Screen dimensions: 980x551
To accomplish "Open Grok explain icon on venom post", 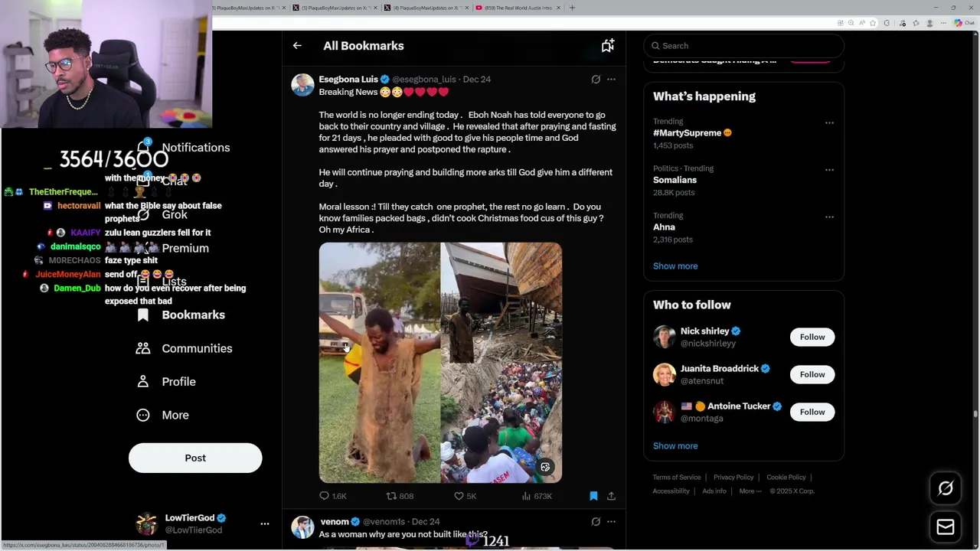I will (596, 521).
